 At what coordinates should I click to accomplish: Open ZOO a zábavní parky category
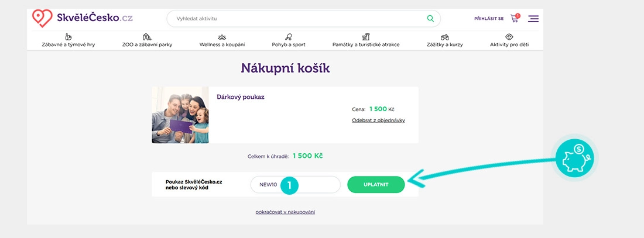click(147, 44)
